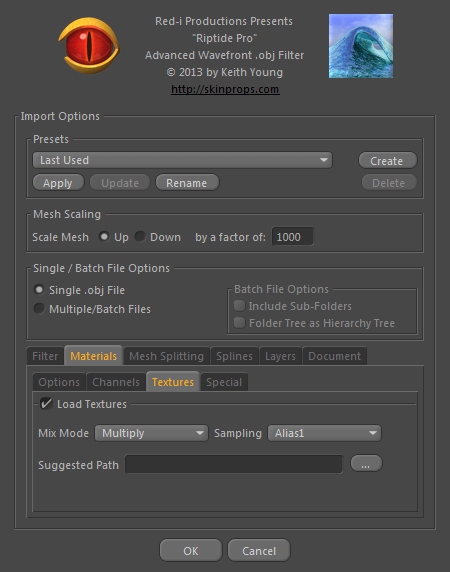The height and width of the screenshot is (572, 450).
Task: Apply the selected preset
Action: point(58,183)
